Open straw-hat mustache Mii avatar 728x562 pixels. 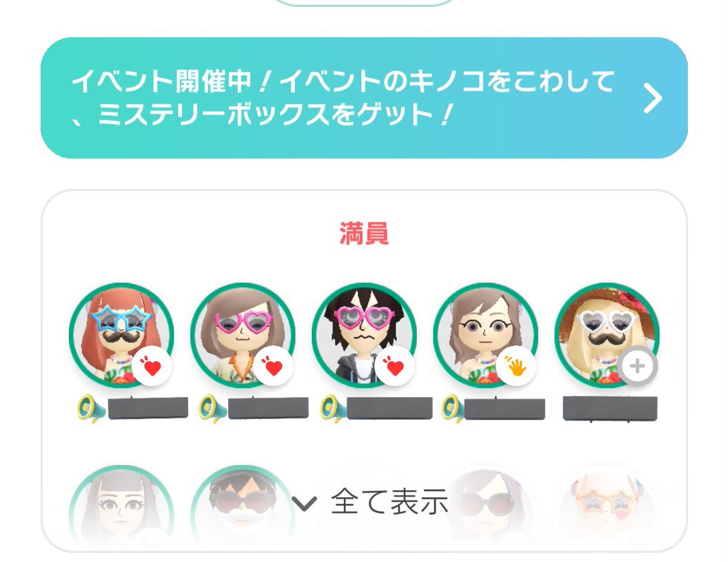pyautogui.click(x=607, y=335)
